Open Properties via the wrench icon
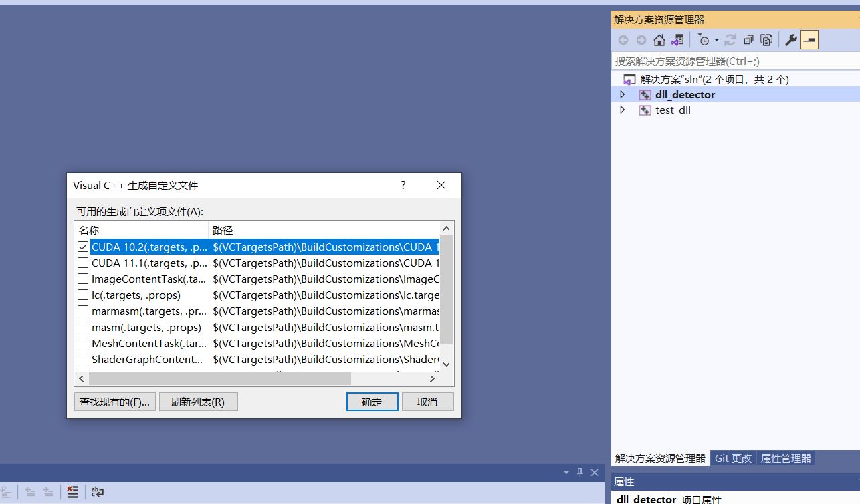Screen dimensions: 860x504 (790, 40)
